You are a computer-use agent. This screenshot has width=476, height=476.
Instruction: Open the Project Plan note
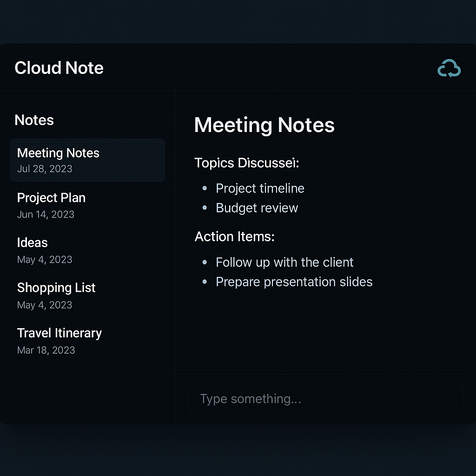click(x=51, y=198)
